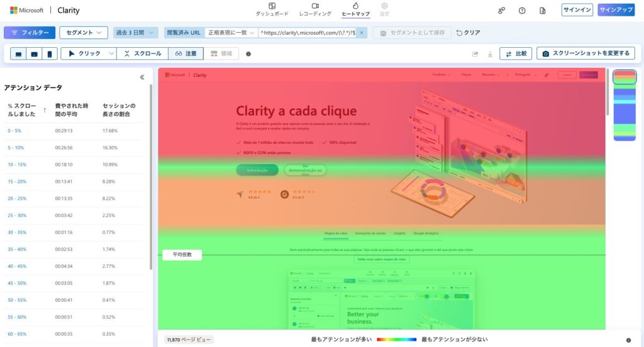Switch to クリック heatmap type
Viewport: 644px width, 347px height.
(84, 53)
